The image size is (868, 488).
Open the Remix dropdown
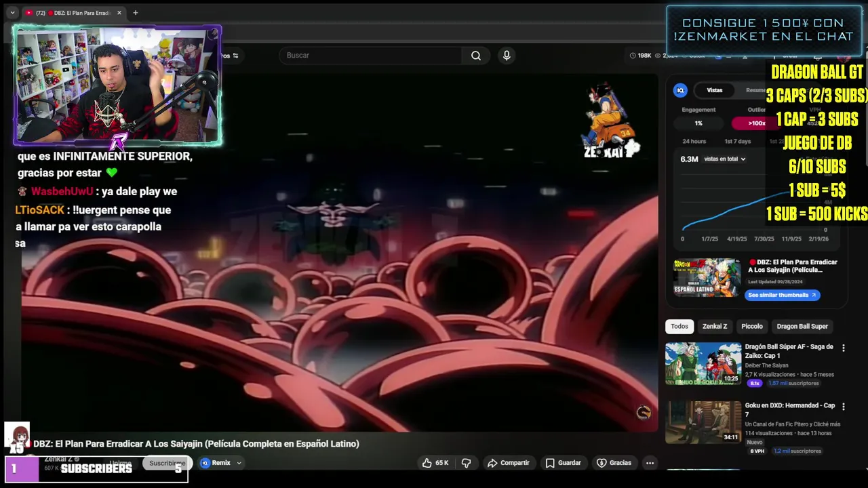click(221, 463)
